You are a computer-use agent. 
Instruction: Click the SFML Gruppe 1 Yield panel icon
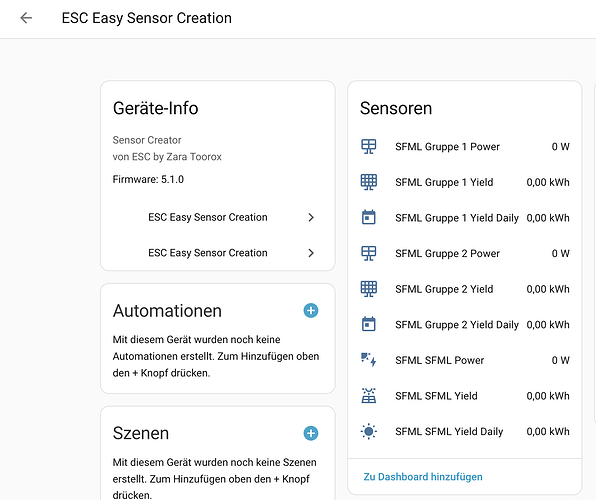[x=368, y=182]
